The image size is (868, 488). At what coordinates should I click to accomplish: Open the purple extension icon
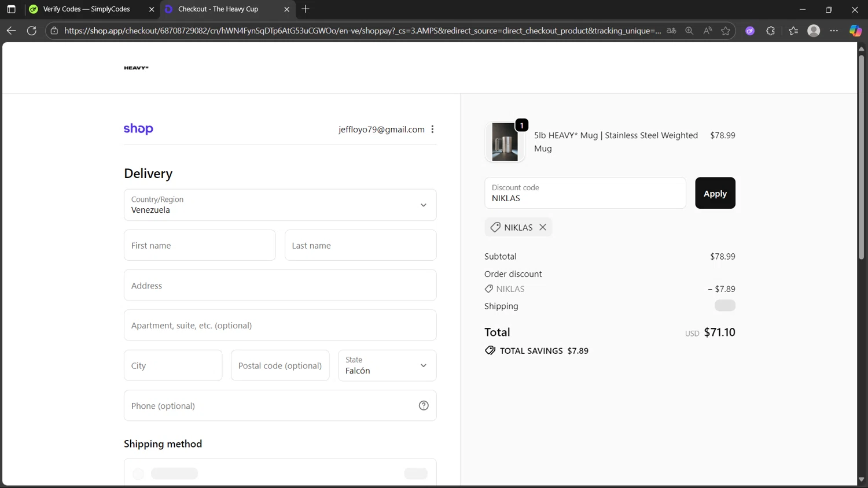(x=750, y=31)
